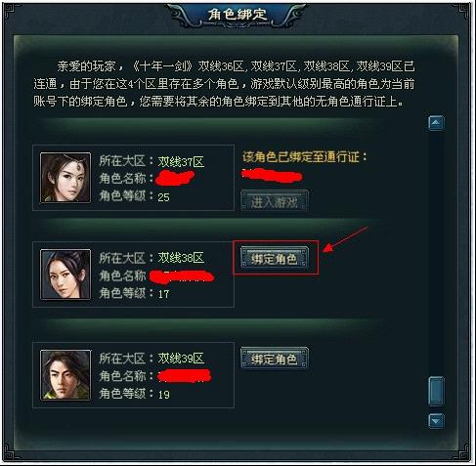Viewport: 476px width, 466px height.
Task: Select the 双线37区 female character portrait
Action: 65,178
